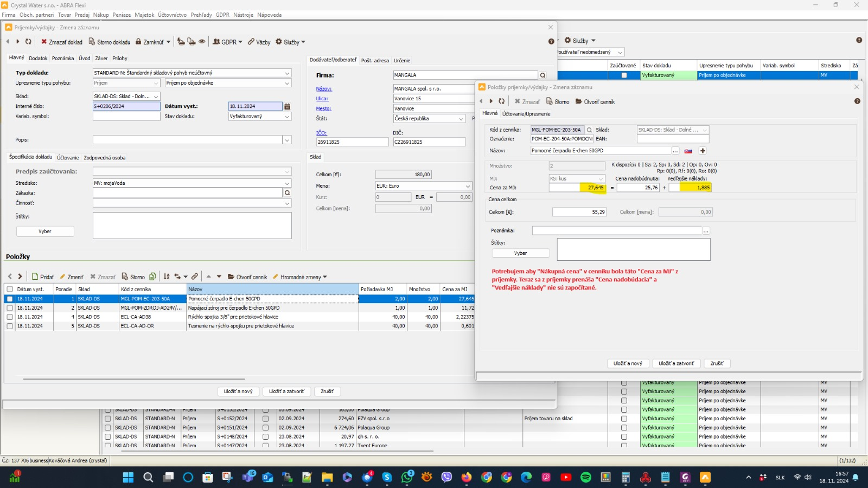Click Zmeniť to edit the selected item
Image resolution: width=868 pixels, height=488 pixels.
[72, 277]
